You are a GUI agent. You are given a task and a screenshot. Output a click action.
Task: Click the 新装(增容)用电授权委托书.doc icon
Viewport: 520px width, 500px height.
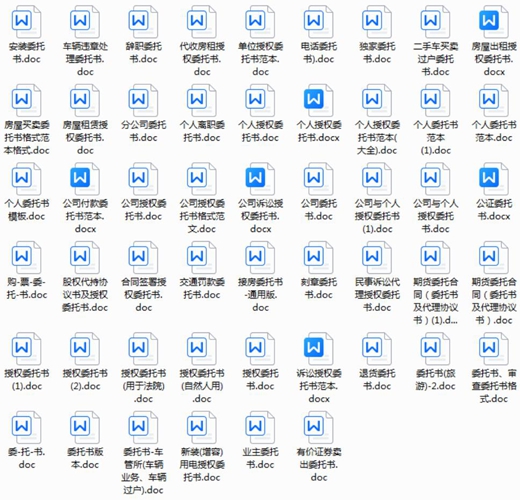click(x=202, y=427)
